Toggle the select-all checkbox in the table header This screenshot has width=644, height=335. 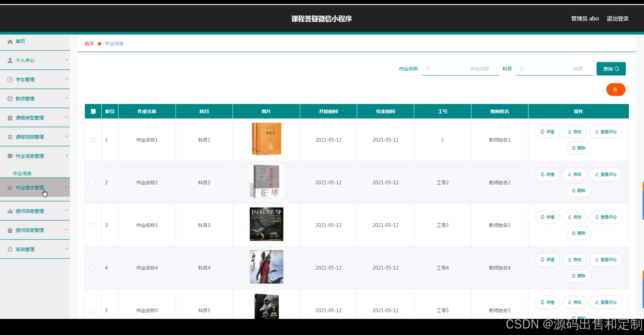pyautogui.click(x=93, y=111)
